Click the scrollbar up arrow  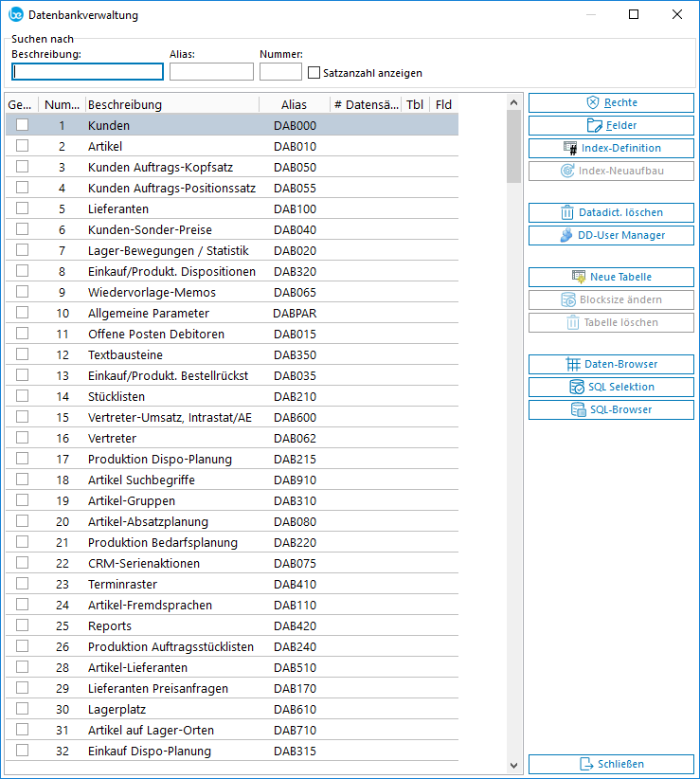[514, 102]
